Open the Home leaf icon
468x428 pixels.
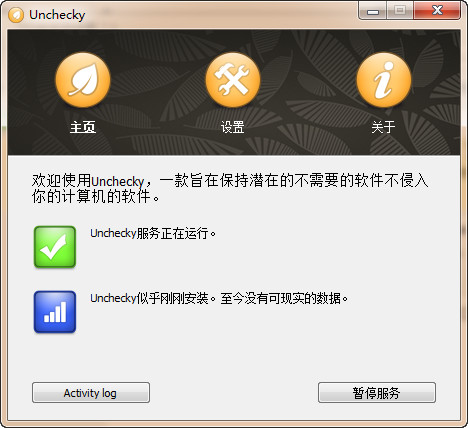tap(83, 80)
